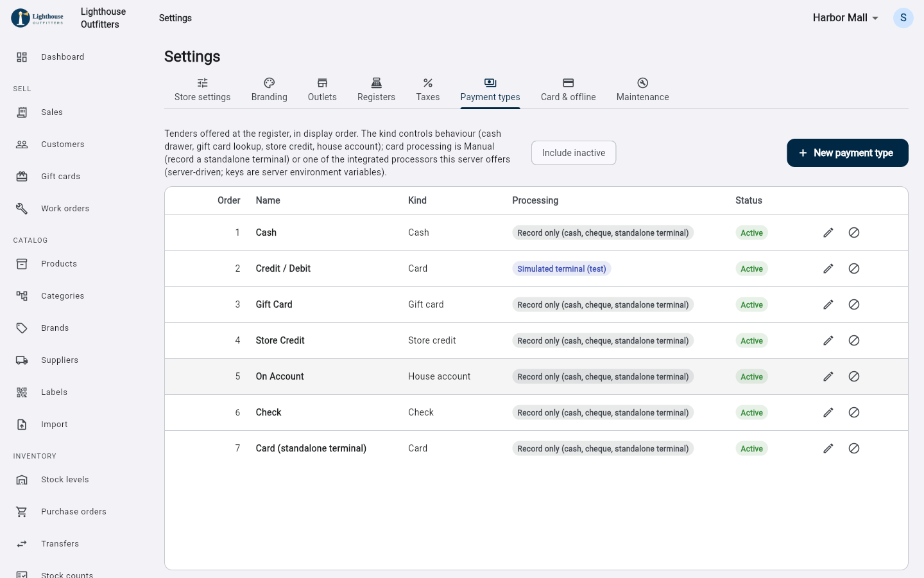Click the House account kind cell
924x578 pixels.
pyautogui.click(x=440, y=376)
